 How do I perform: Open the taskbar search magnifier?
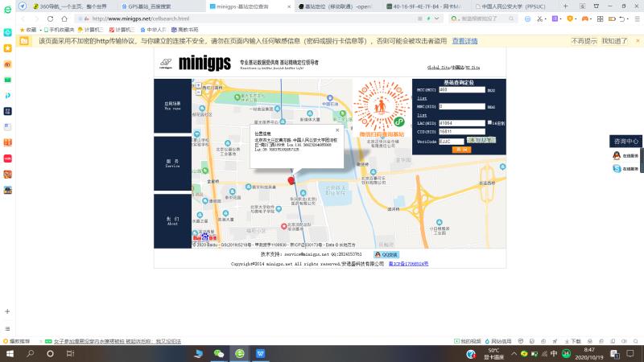point(30,353)
